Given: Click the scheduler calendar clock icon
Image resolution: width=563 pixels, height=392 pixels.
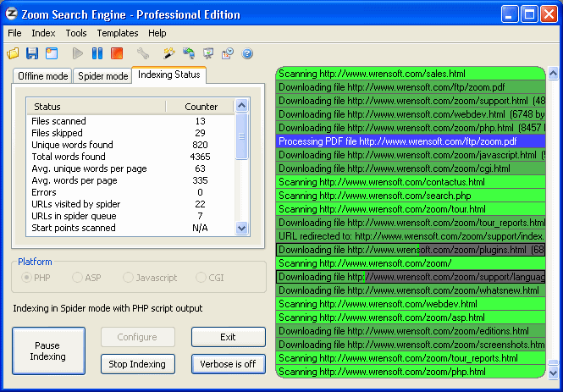Looking at the screenshot, I should (227, 53).
